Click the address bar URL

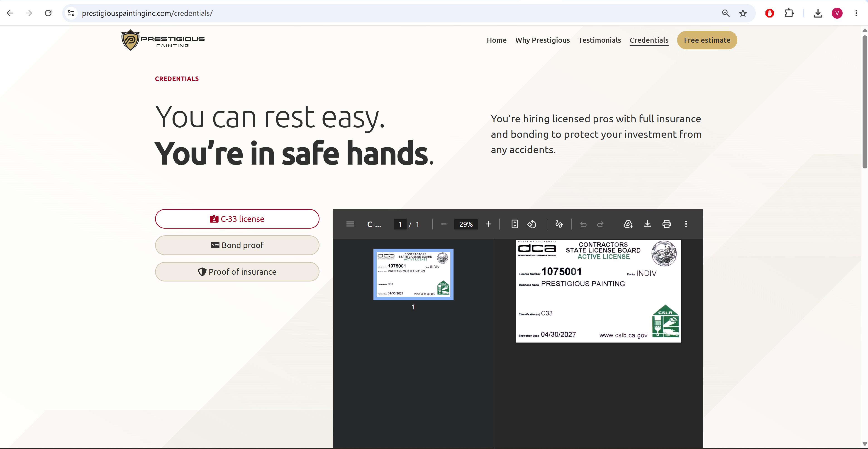pyautogui.click(x=147, y=13)
